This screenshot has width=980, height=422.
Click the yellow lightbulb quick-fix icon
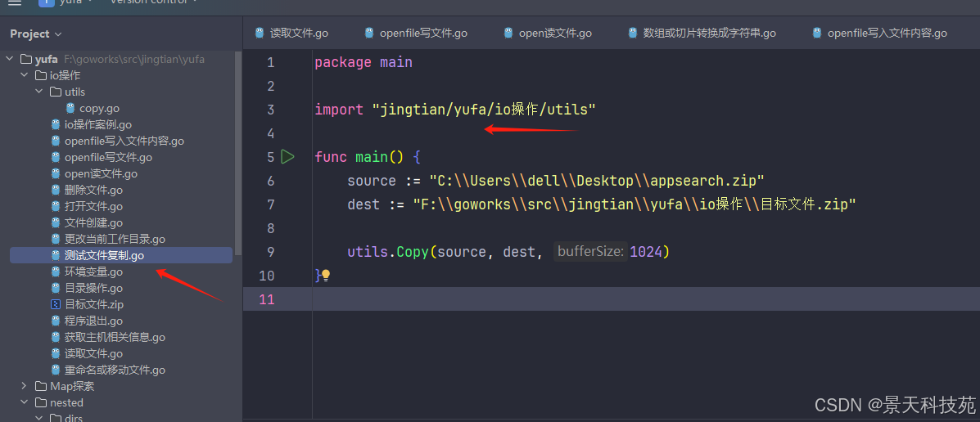pyautogui.click(x=325, y=276)
